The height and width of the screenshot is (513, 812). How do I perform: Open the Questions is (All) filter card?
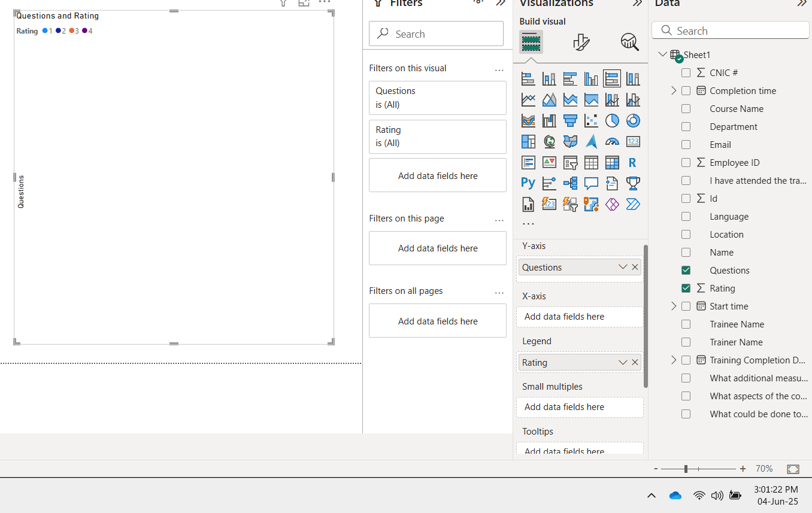(438, 98)
